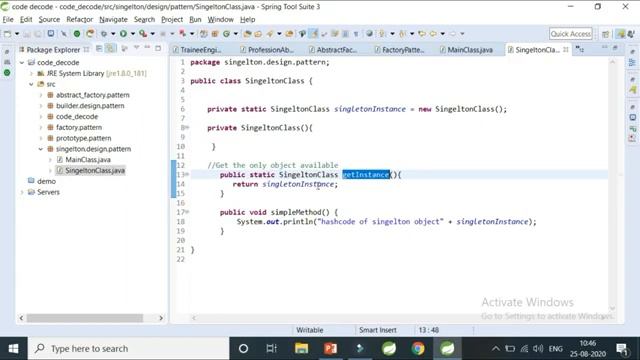
Task: Click the Back navigation arrow icon
Action: point(433,34)
